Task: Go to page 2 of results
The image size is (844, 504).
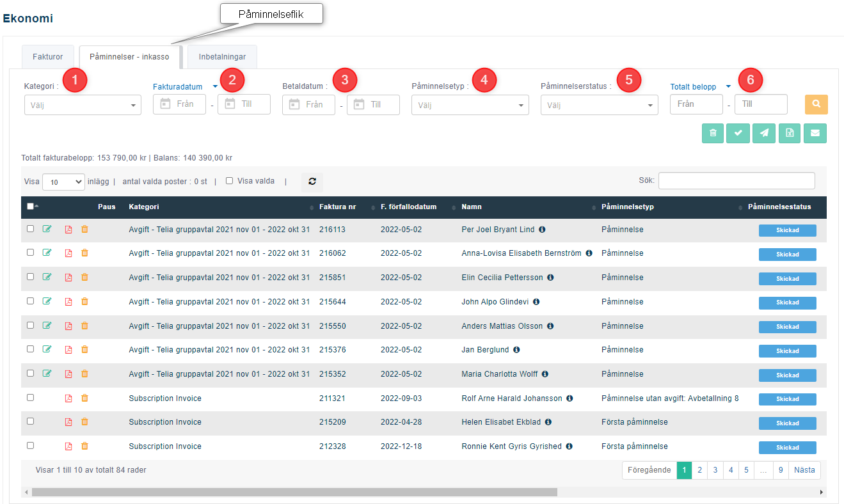Action: (700, 470)
